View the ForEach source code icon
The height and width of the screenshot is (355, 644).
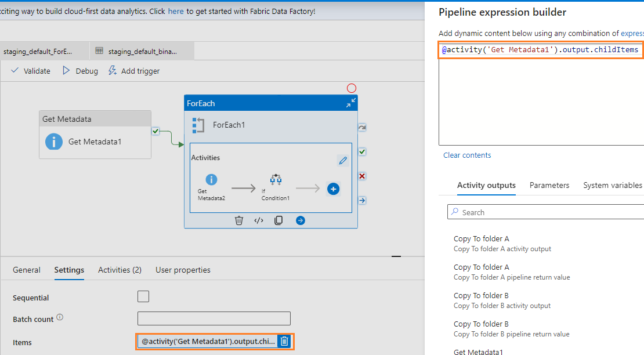pyautogui.click(x=259, y=220)
